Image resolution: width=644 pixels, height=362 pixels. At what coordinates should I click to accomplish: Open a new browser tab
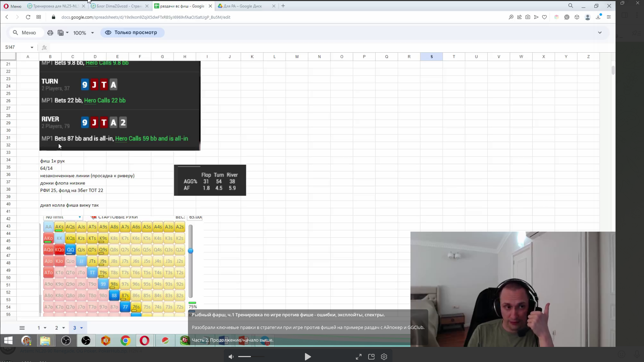(x=283, y=6)
